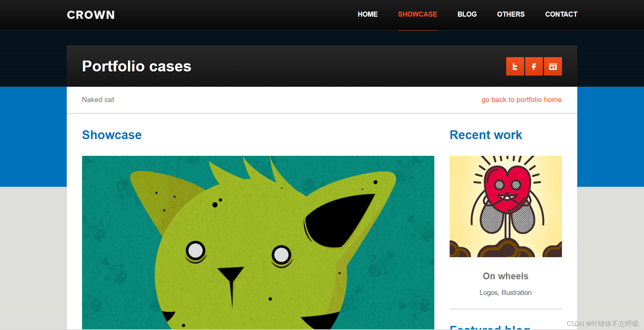Go to the HOME menu item
This screenshot has width=644, height=330.
(368, 14)
